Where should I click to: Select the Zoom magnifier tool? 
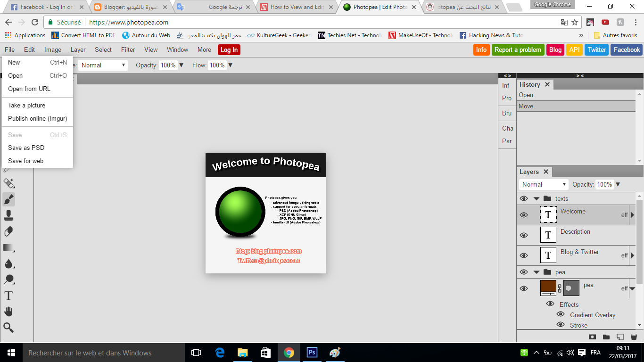tap(8, 328)
